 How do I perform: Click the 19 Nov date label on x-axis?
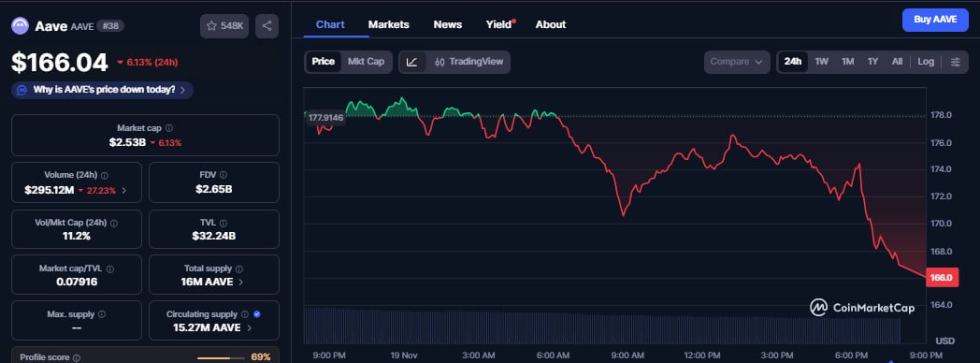click(404, 356)
